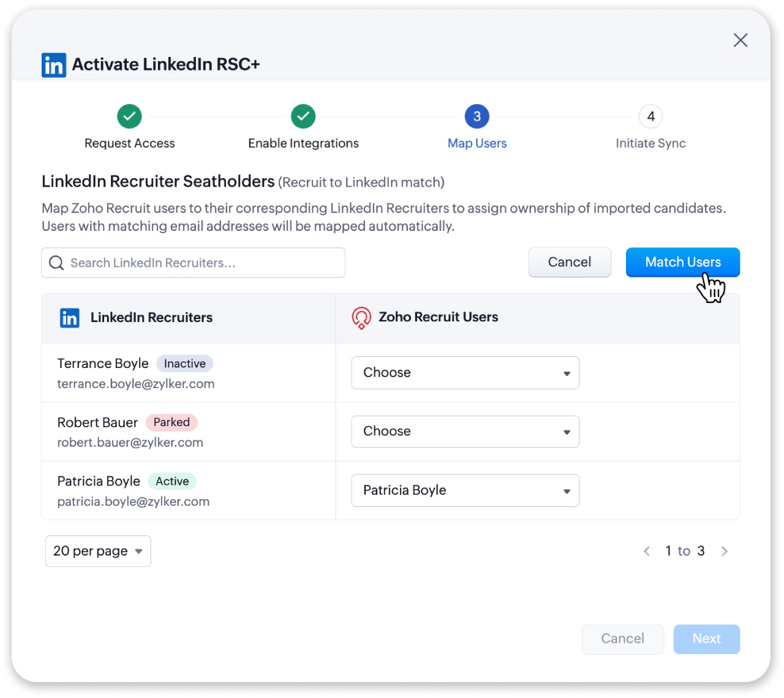Click the Inactive status badge
784x698 pixels.
[x=185, y=364]
